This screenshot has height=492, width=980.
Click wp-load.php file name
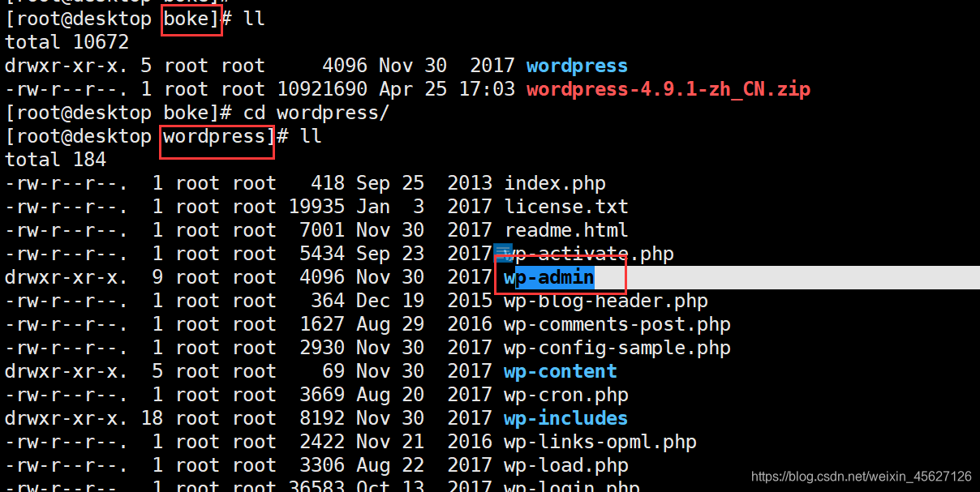[x=566, y=465]
